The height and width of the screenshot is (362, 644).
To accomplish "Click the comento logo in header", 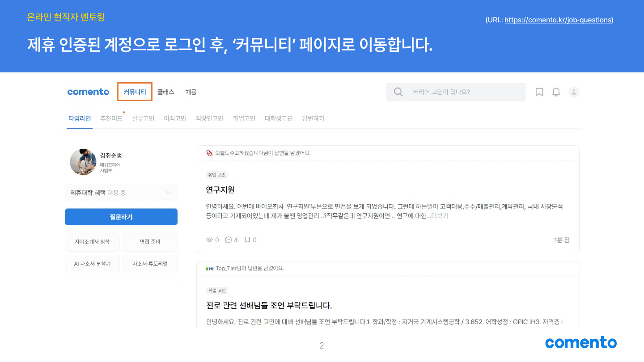I will click(x=88, y=92).
